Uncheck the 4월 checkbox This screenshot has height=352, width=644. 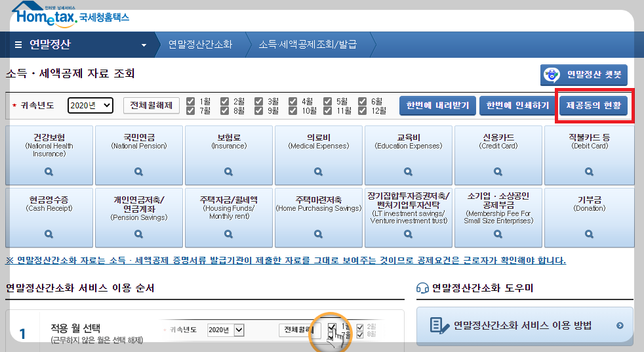click(x=293, y=101)
